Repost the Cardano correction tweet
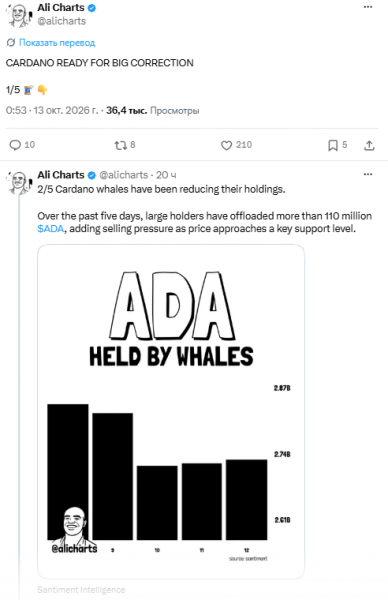 (120, 145)
